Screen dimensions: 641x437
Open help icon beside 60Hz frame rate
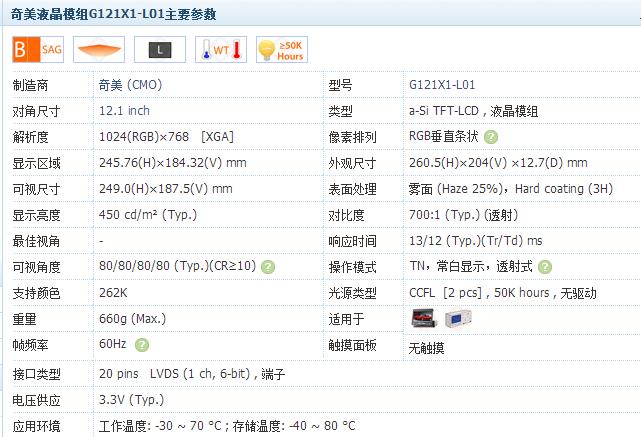click(x=142, y=345)
